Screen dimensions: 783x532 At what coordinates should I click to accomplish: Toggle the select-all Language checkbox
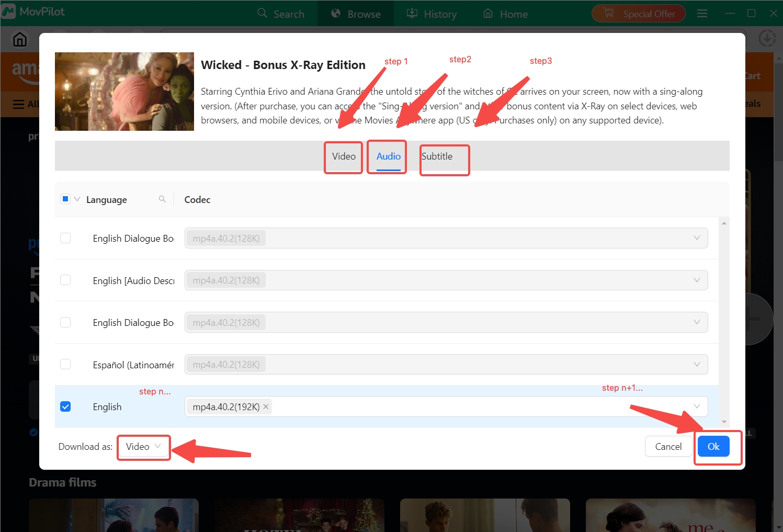(65, 199)
